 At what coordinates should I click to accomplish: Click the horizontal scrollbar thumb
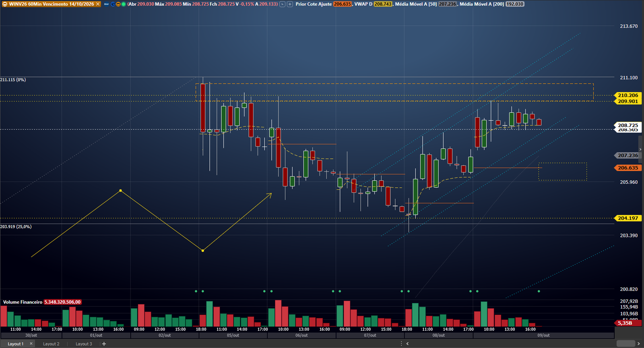click(x=625, y=344)
